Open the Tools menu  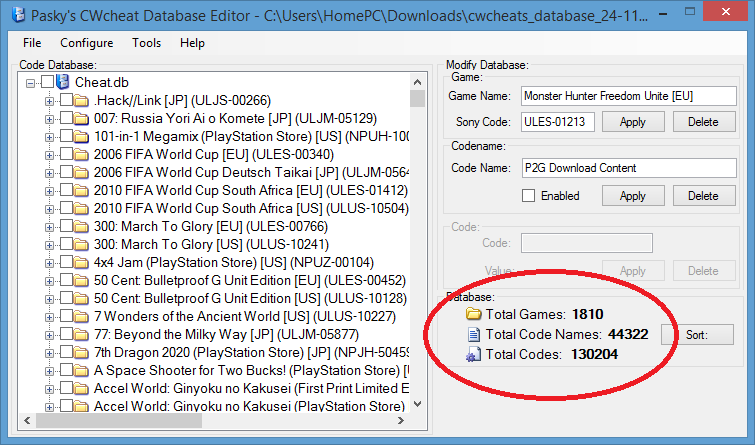pos(146,43)
